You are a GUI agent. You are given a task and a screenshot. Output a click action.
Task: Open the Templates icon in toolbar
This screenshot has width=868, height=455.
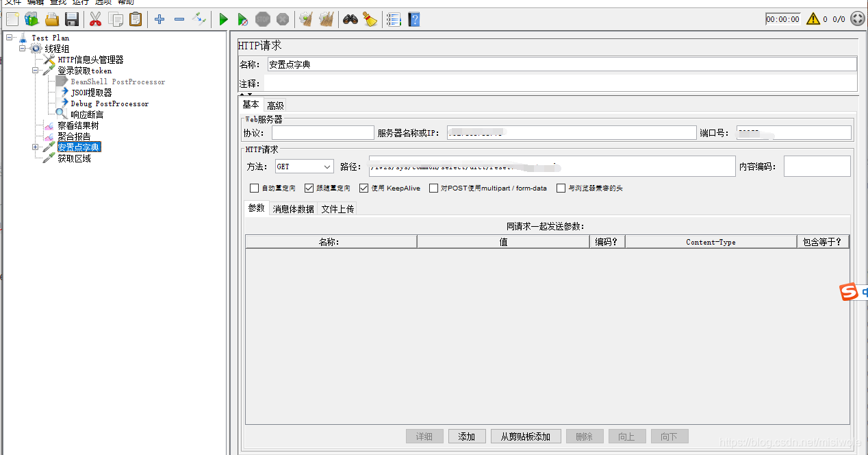31,19
